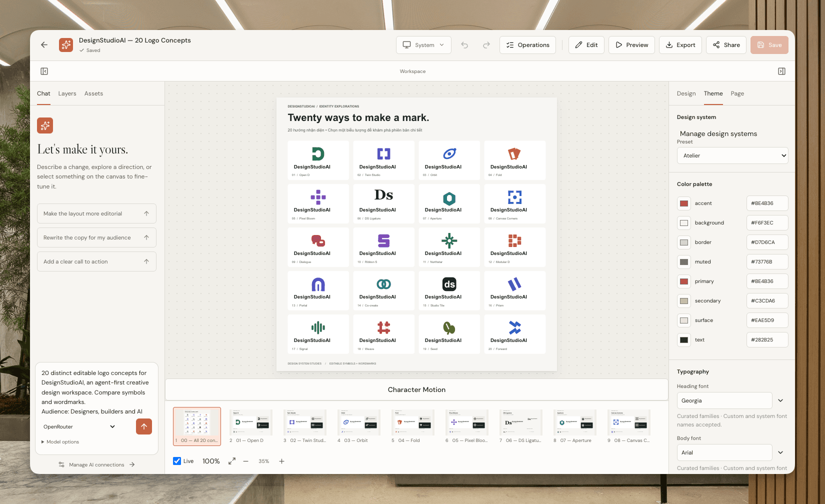Click the DesignStudioAI app logo icon
Viewport: 825px width, 504px height.
(66, 45)
